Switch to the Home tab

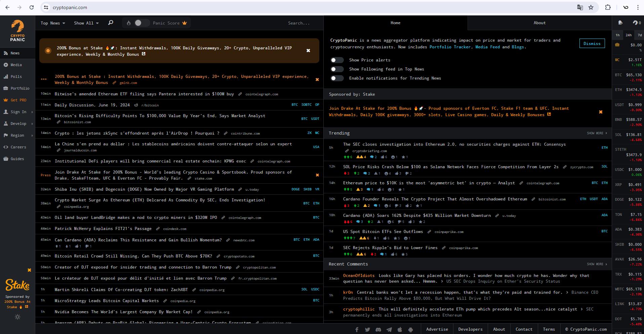click(396, 23)
